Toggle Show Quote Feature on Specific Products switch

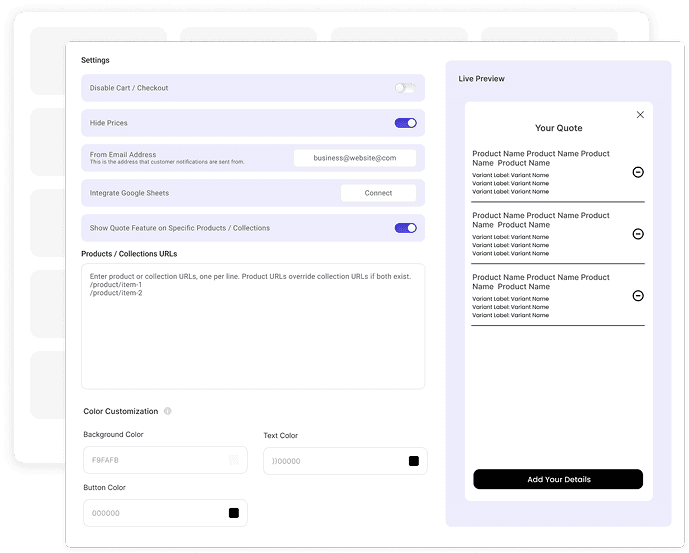[405, 228]
